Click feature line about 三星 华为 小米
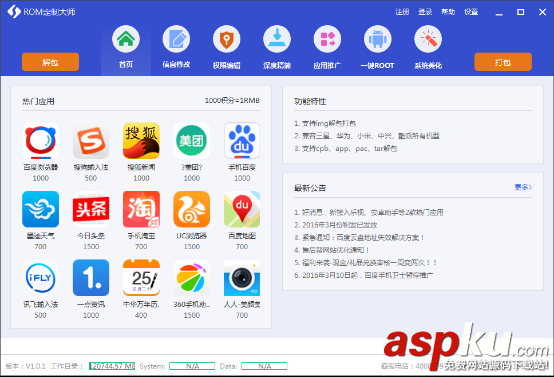Image resolution: width=554 pixels, height=377 pixels. pos(367,136)
